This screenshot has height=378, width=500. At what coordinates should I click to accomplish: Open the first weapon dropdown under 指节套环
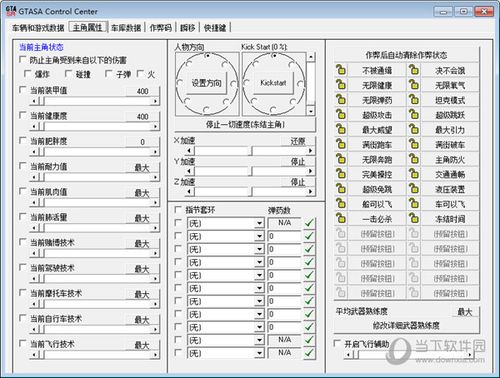(259, 223)
